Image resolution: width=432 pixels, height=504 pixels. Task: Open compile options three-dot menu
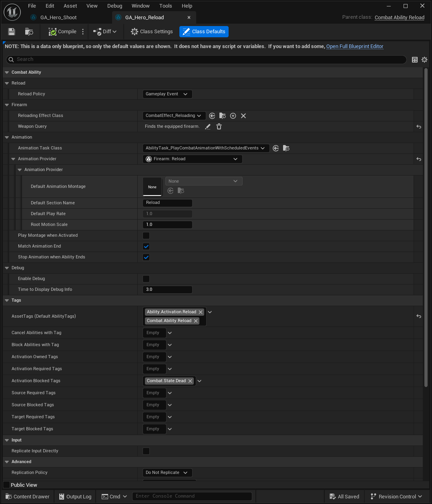pos(83,32)
